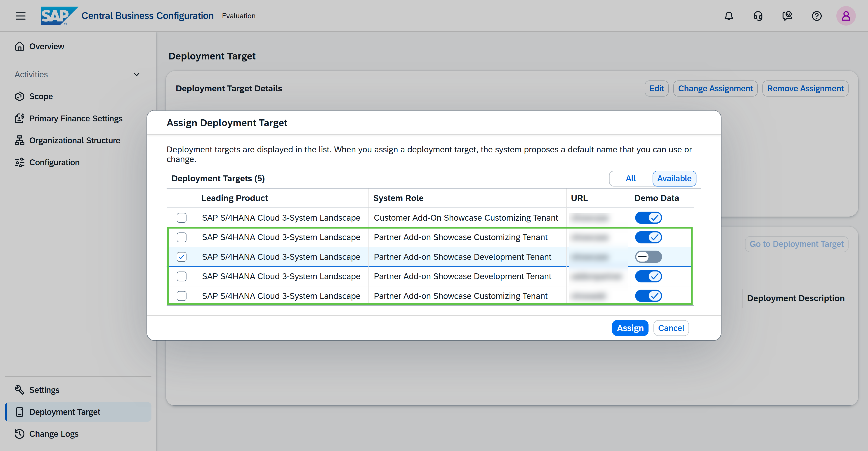Enable Demo Data for the checked Development Tenant

[x=648, y=257]
